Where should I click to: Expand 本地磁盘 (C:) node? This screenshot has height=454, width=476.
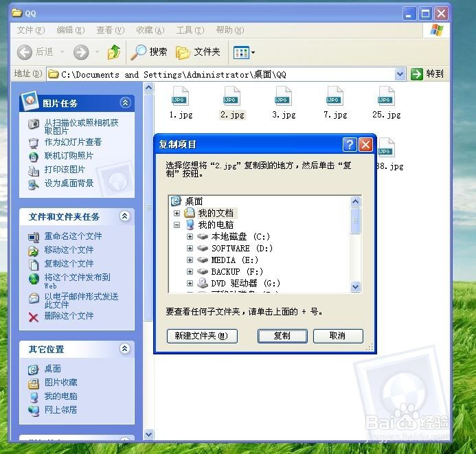point(190,236)
